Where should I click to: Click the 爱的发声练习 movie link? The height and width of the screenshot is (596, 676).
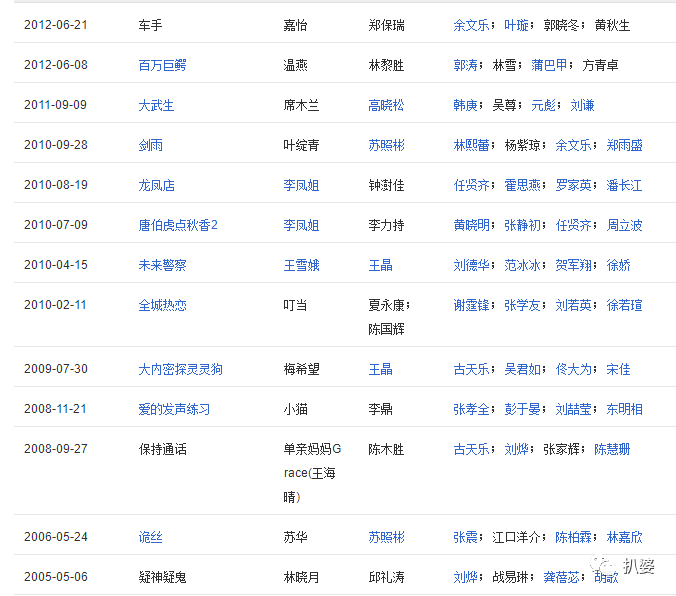pos(174,409)
